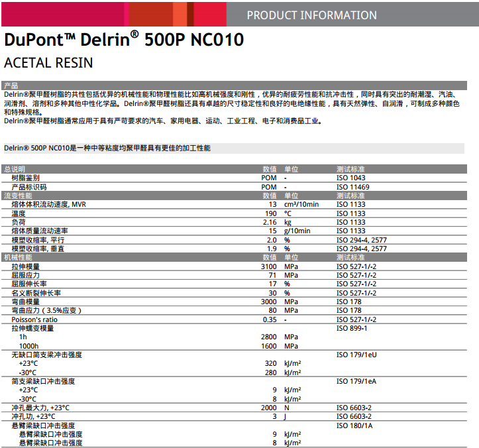This screenshot has height=448, width=479.
Task: Click the 树脂鉴别 row label
Action: click(26, 178)
